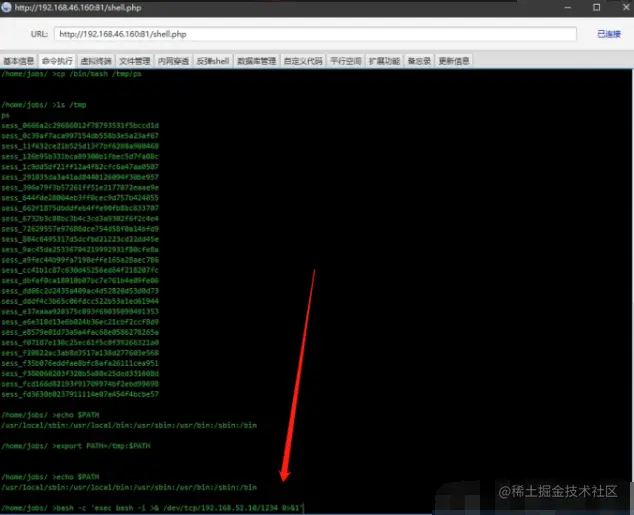Open the 自定义代码 tab

coord(303,61)
